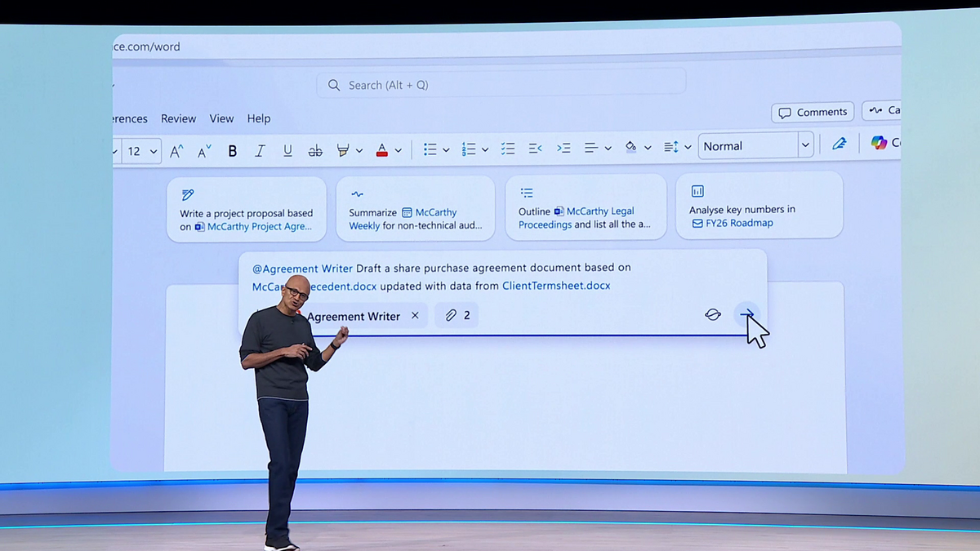This screenshot has width=980, height=551.
Task: Apply the red font color
Action: click(x=381, y=150)
